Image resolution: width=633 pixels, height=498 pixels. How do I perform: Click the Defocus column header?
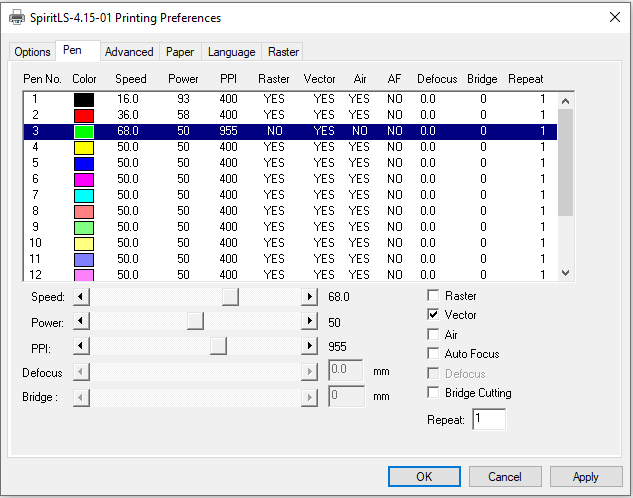(437, 79)
